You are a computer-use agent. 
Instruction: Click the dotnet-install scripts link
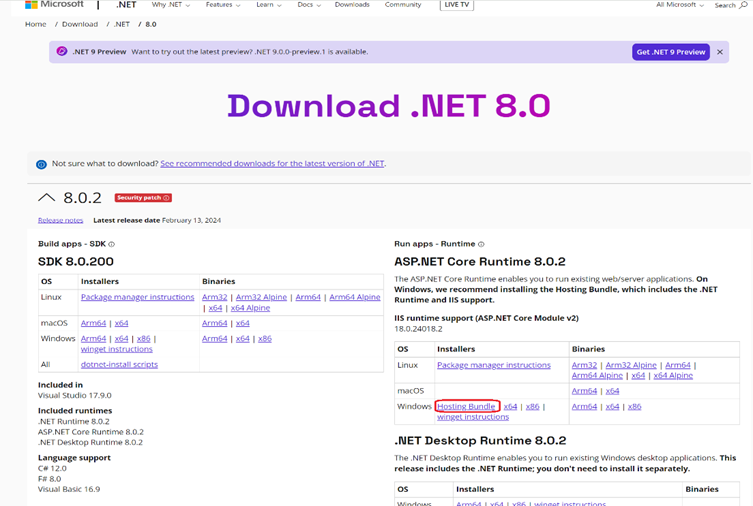[x=119, y=365]
